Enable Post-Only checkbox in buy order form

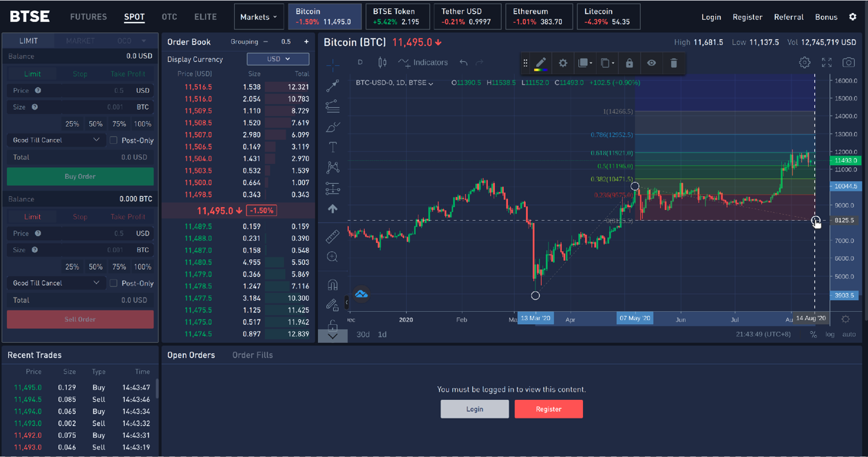[x=114, y=140]
